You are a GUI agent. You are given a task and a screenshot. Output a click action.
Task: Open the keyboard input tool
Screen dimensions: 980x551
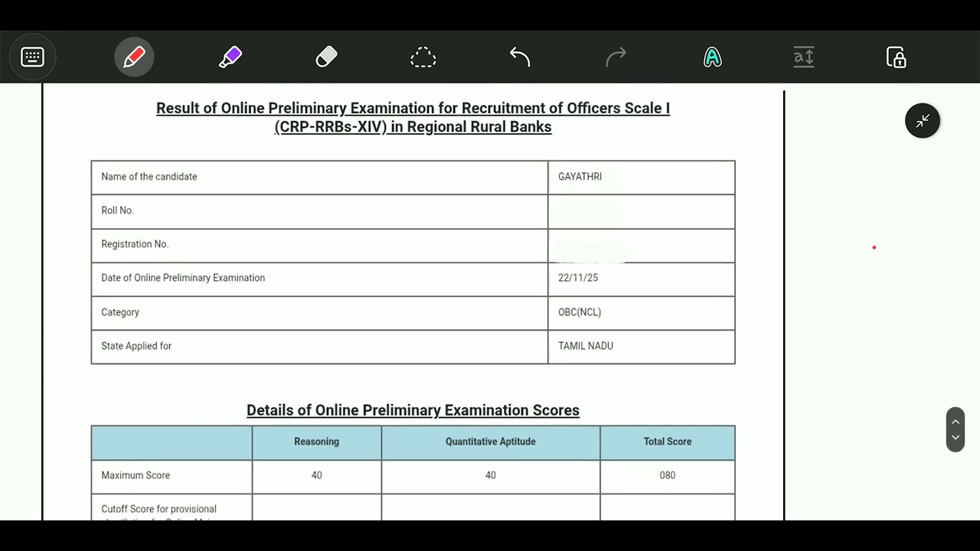point(32,57)
